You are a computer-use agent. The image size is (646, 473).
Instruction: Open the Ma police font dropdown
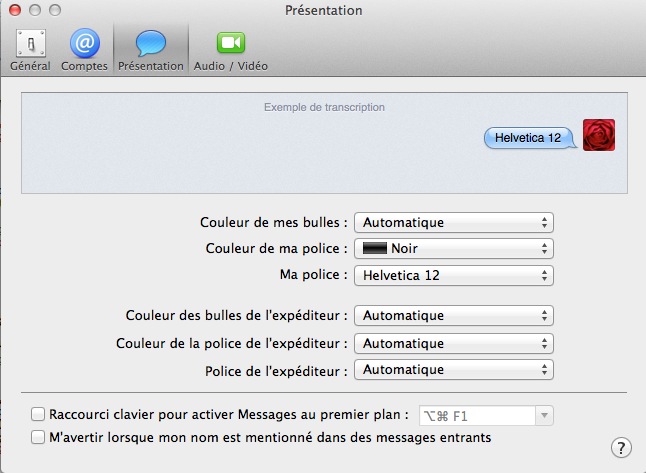[x=454, y=275]
